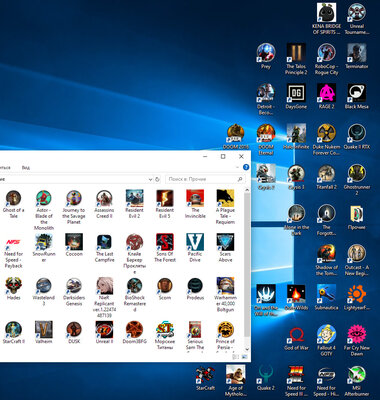Launch the Unreal Tournament desktop icon
380x400 pixels.
357,18
